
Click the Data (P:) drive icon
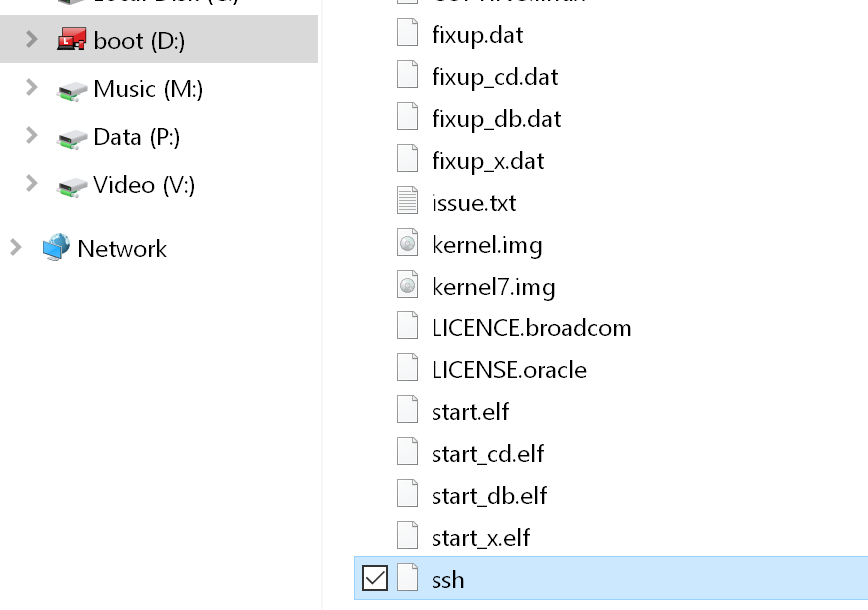[72, 138]
